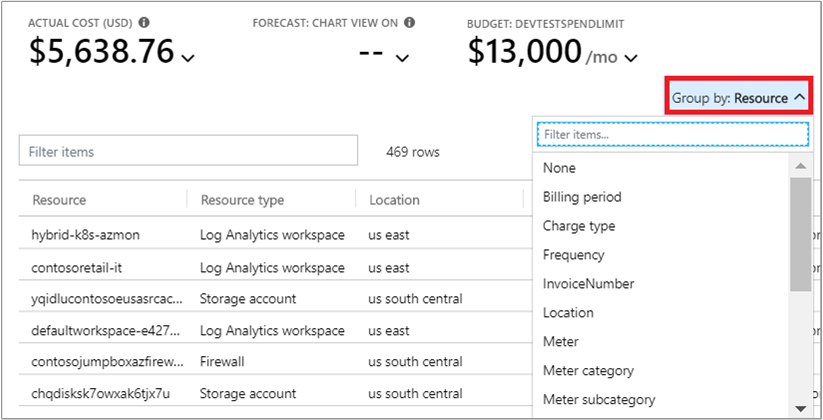Screen dimensions: 823x420
Task: Select Location in group by list
Action: [568, 313]
